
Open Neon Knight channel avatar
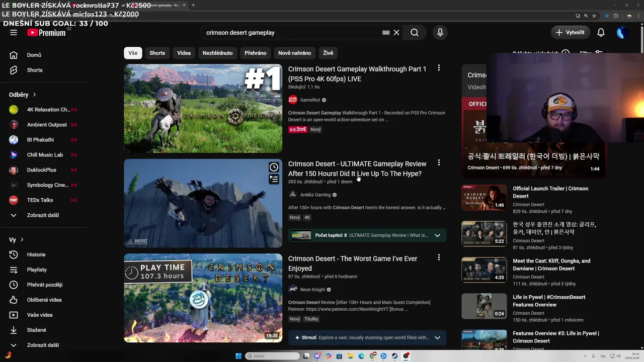[293, 290]
